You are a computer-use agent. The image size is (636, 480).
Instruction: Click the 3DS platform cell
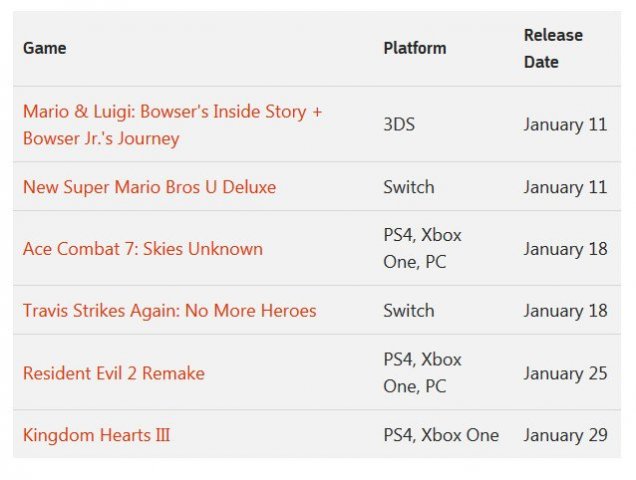[398, 125]
